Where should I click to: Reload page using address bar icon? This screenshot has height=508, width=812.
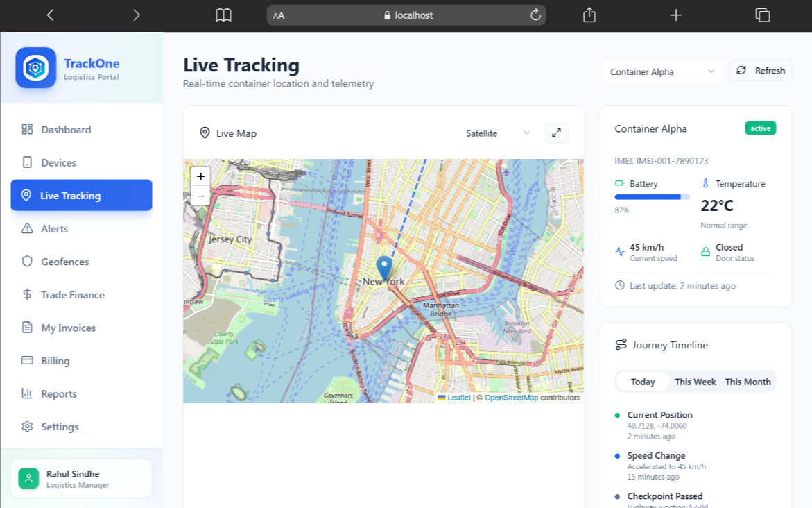click(535, 15)
